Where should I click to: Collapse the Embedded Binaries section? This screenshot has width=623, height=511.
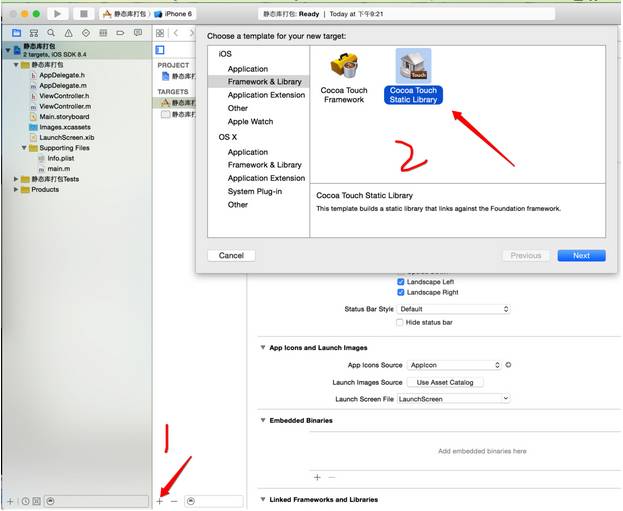click(x=263, y=420)
